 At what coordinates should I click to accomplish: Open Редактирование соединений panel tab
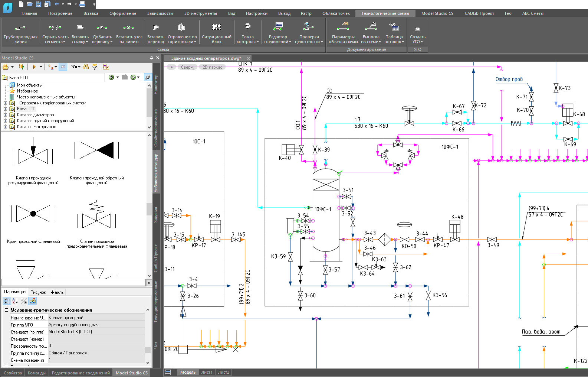[x=81, y=373]
